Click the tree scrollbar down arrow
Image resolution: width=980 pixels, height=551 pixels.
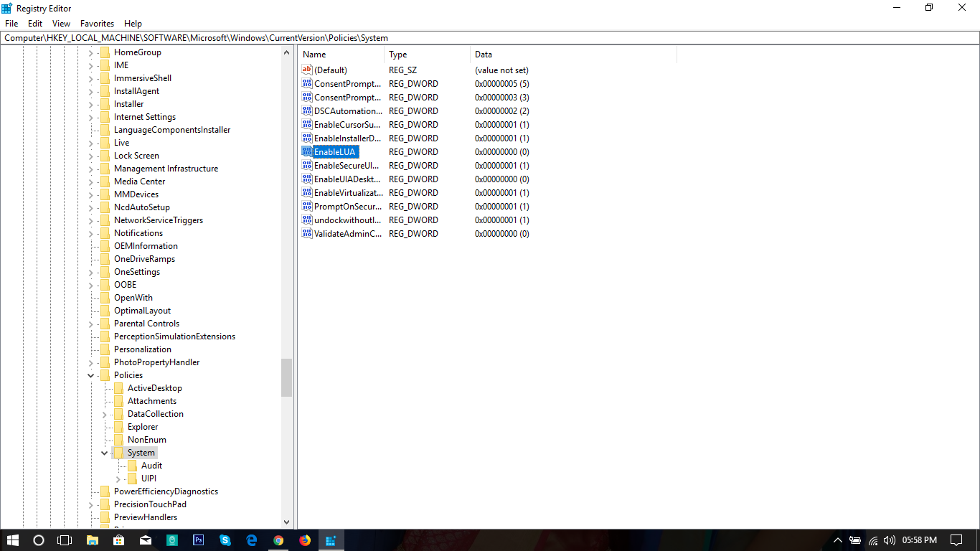tap(287, 523)
